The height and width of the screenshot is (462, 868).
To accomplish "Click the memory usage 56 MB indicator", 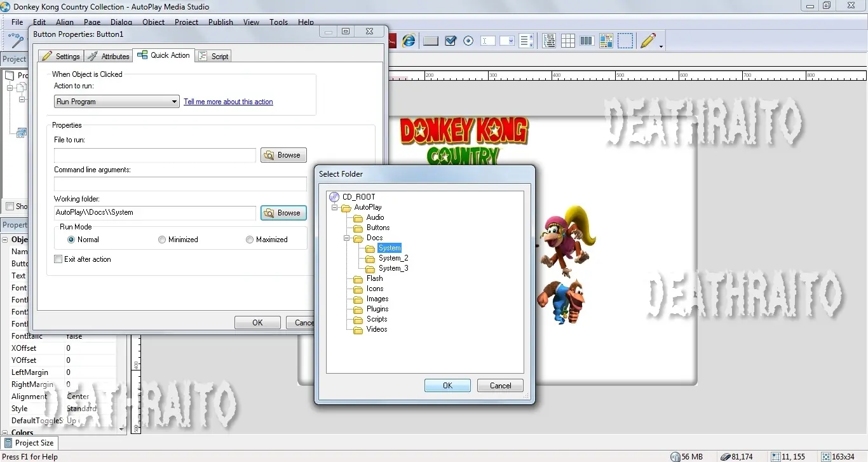I will (x=687, y=457).
